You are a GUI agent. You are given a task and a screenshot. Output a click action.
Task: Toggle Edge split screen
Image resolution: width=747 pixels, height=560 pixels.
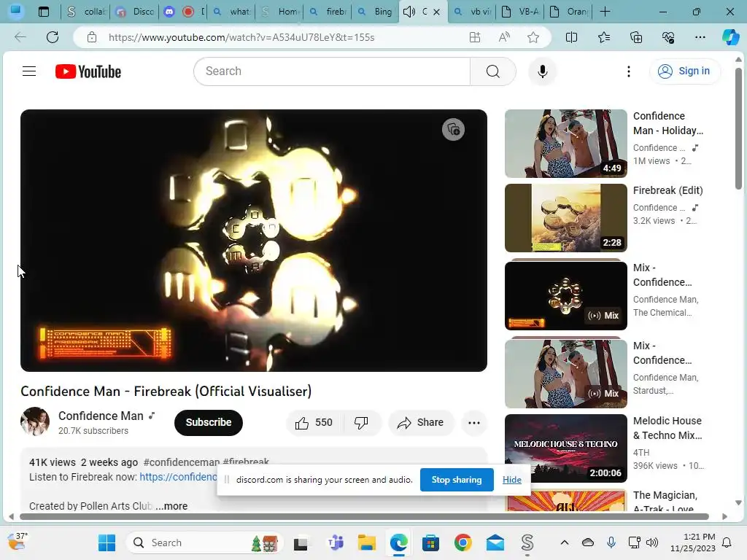click(x=571, y=37)
